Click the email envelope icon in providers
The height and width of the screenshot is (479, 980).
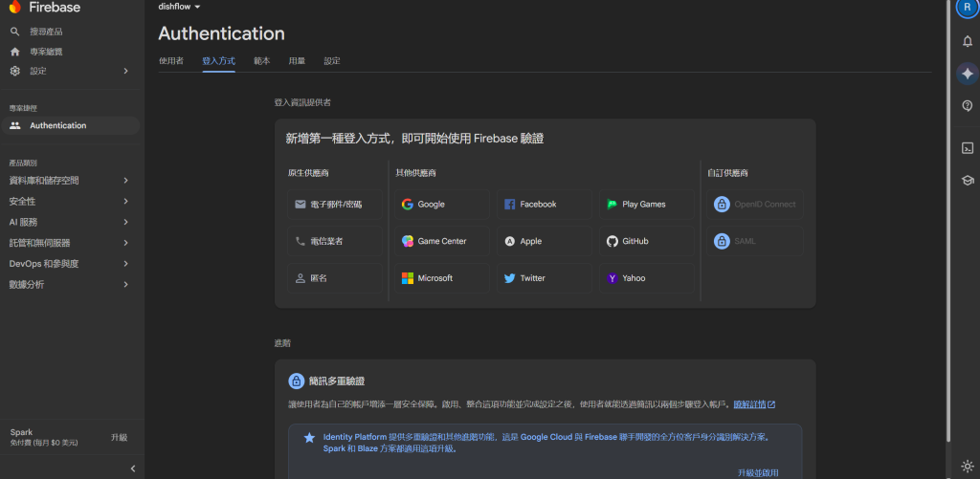300,205
